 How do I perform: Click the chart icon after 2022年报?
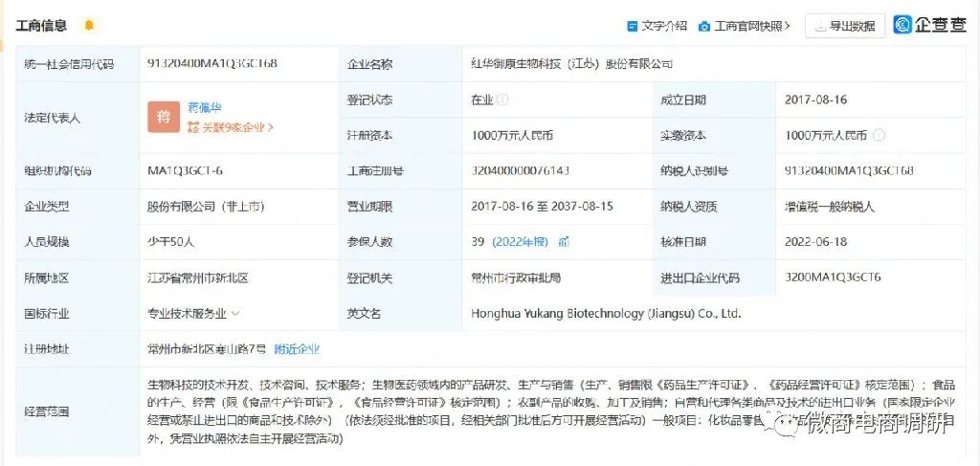564,242
